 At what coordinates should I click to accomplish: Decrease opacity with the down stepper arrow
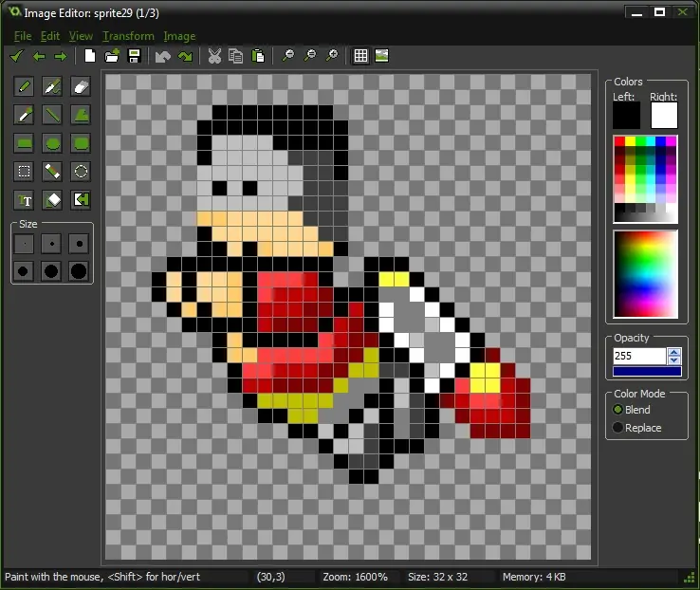(x=674, y=360)
